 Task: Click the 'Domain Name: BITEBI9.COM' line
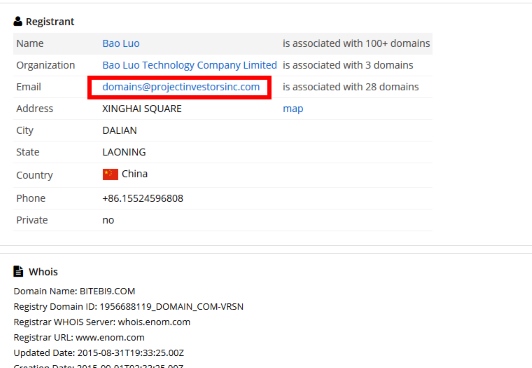(x=74, y=291)
